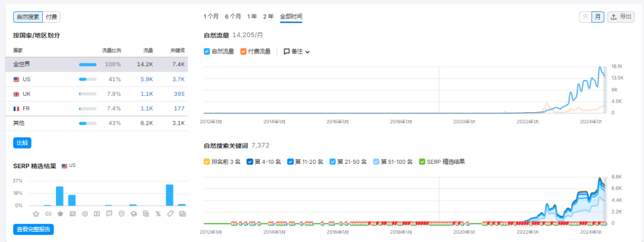This screenshot has height=242, width=644.
Task: Click the 自然流量 14,205/月 heading
Action: tap(233, 35)
